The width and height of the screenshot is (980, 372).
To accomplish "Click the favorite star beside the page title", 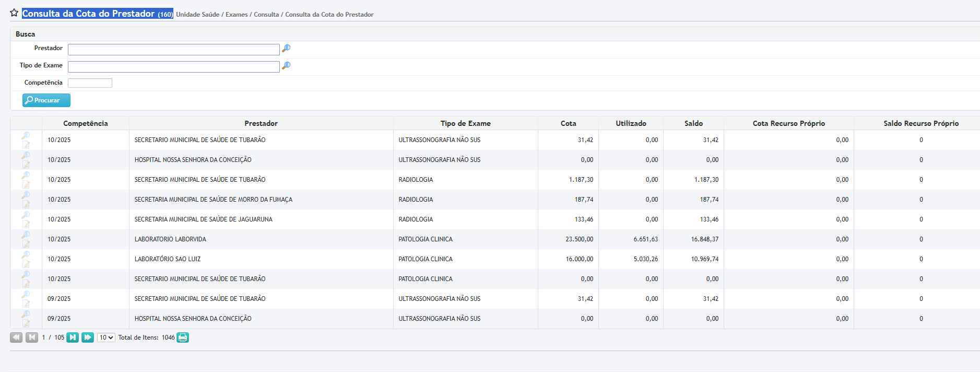I will 14,13.
